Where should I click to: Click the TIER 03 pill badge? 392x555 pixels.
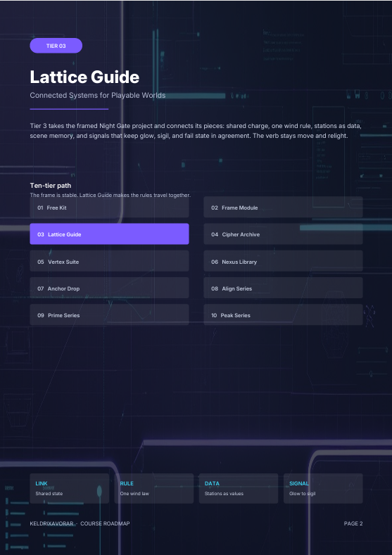pos(56,46)
